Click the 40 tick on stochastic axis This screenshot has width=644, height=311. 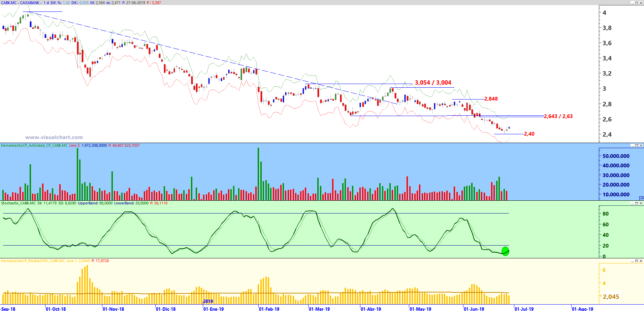coord(606,235)
